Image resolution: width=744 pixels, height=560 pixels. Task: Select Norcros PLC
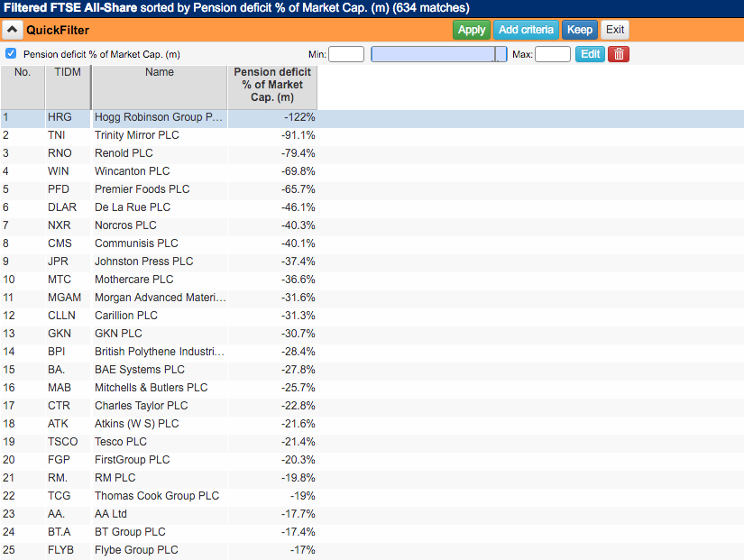click(125, 225)
